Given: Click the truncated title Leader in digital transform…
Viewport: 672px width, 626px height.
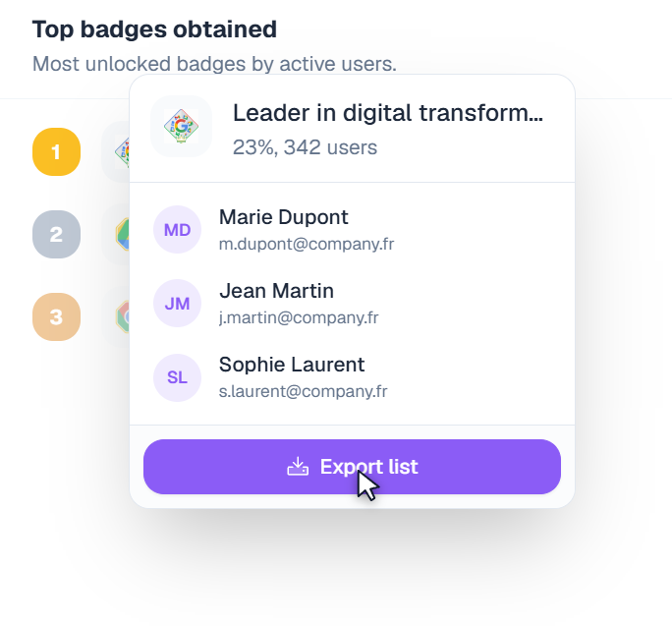Looking at the screenshot, I should 387,113.
